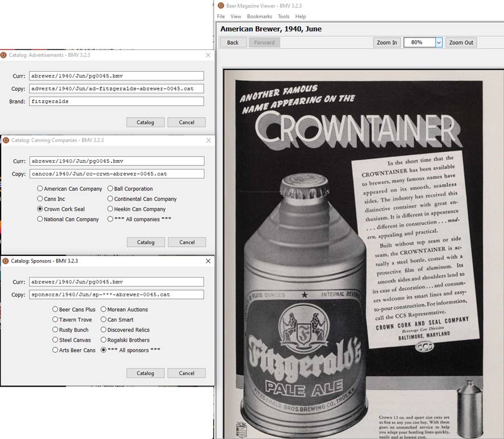Open the Bookmarks menu
504x439 pixels.
(x=260, y=16)
